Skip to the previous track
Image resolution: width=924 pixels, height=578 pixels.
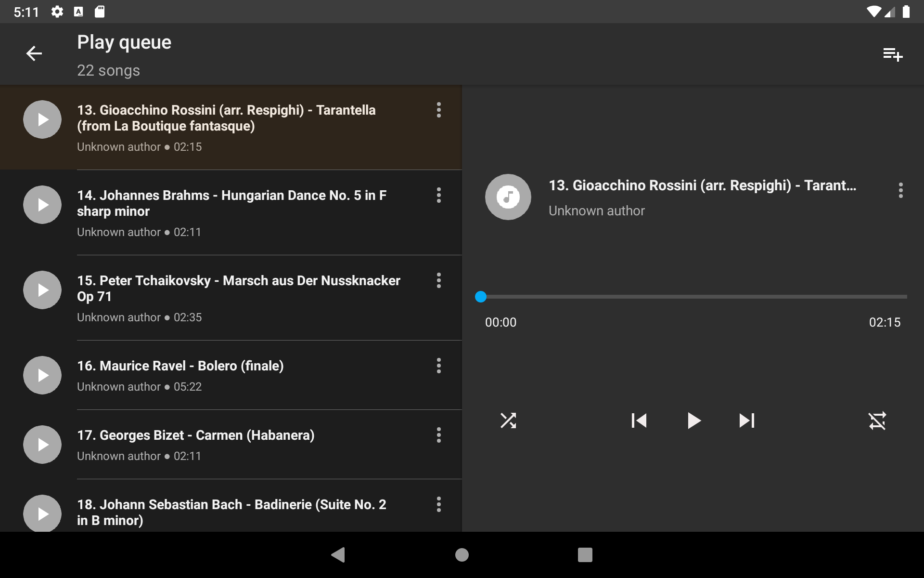tap(638, 420)
